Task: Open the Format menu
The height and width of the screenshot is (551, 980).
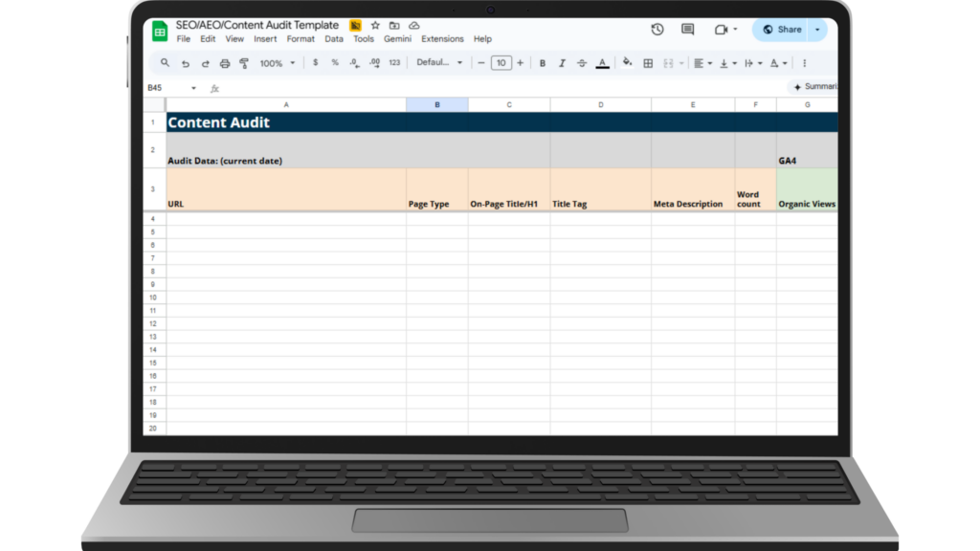Action: (x=301, y=39)
